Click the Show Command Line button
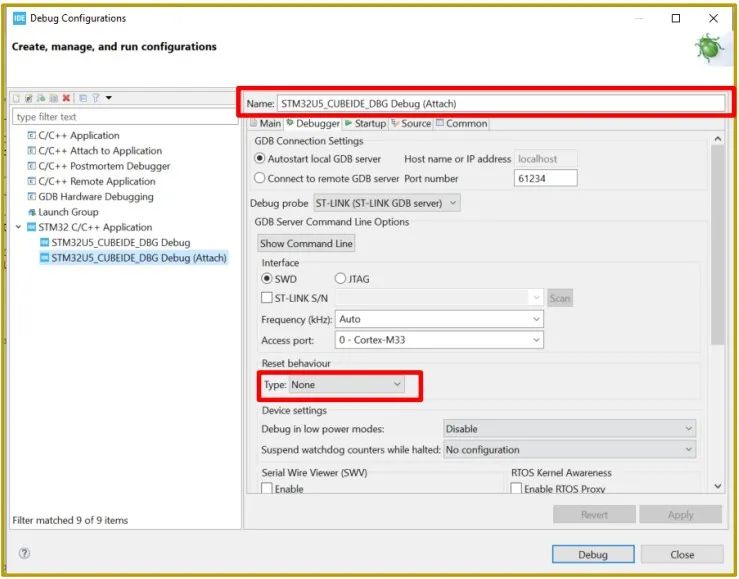 pyautogui.click(x=306, y=244)
